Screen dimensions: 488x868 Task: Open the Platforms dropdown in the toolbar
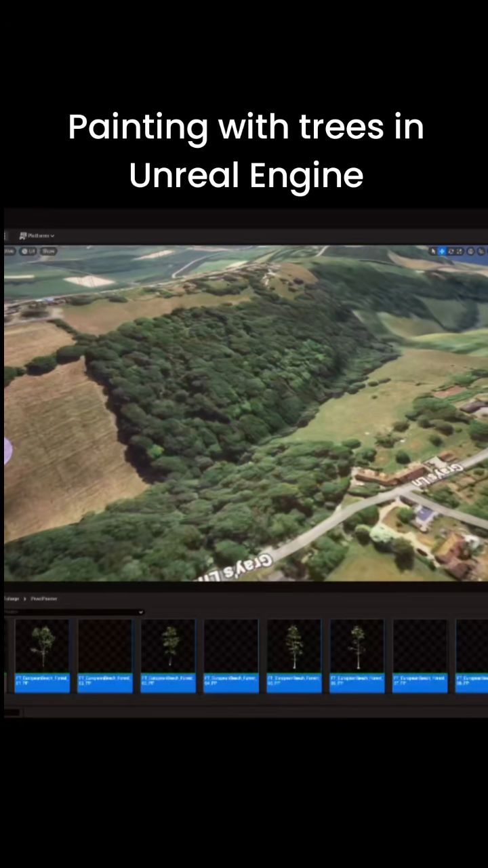click(37, 236)
